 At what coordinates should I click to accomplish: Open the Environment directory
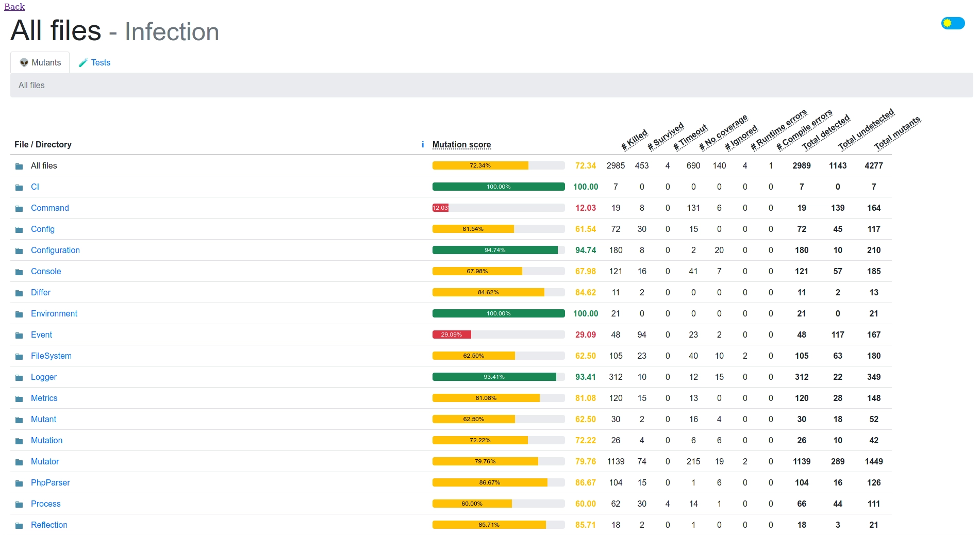54,314
